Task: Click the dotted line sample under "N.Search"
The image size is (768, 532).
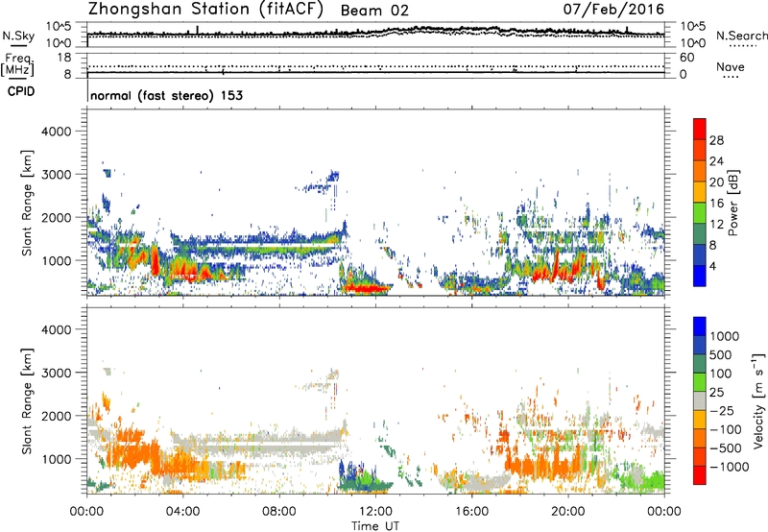Action: click(742, 45)
